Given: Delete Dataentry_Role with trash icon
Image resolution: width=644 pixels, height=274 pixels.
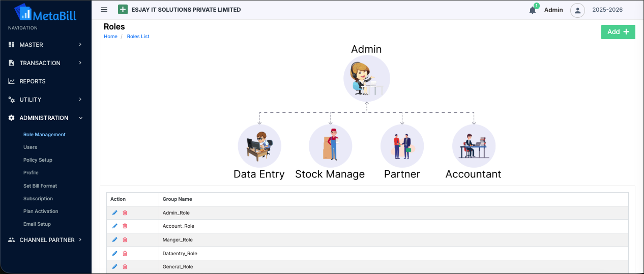Looking at the screenshot, I should [x=125, y=253].
